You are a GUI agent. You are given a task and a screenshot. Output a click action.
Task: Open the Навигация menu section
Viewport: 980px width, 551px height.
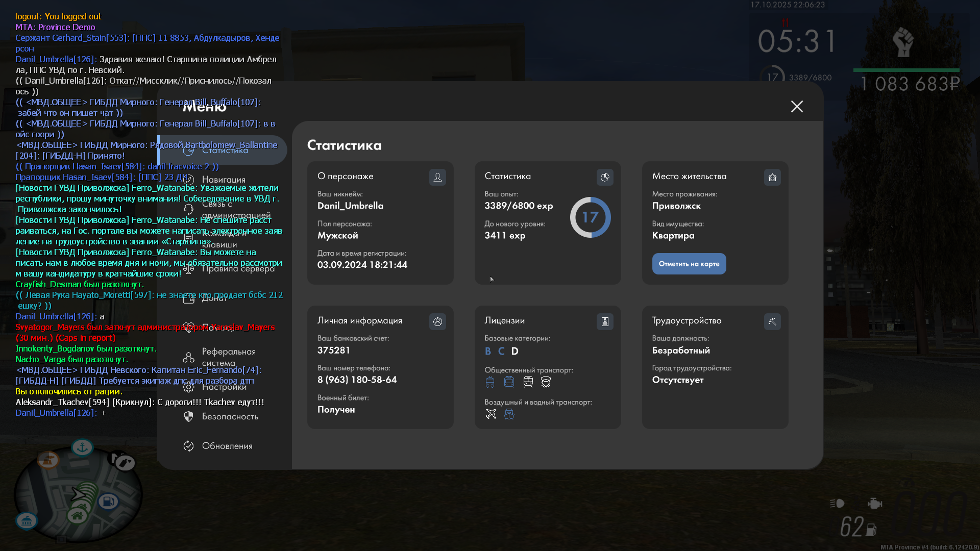[x=224, y=180]
